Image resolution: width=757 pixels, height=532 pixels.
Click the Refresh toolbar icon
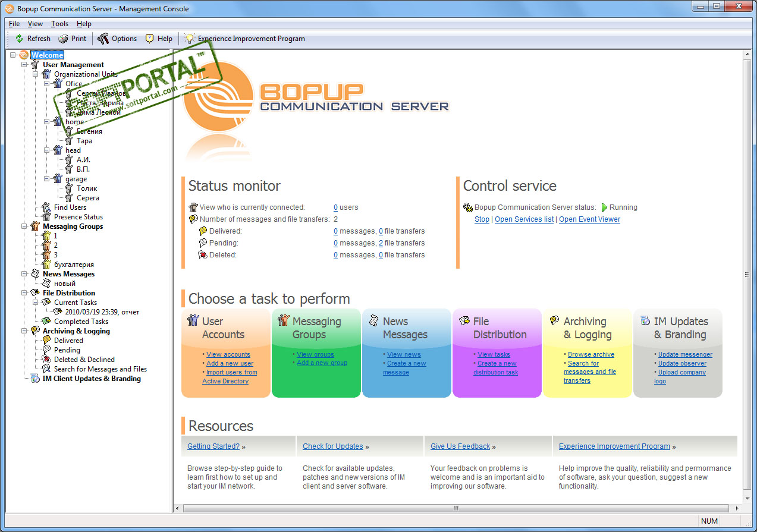[x=20, y=39]
